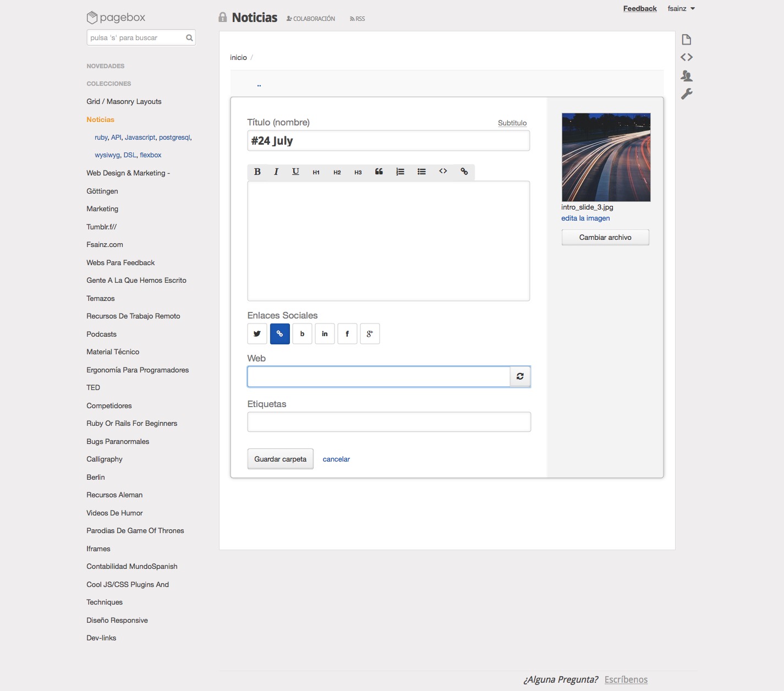Open the RSS feed link

point(358,19)
